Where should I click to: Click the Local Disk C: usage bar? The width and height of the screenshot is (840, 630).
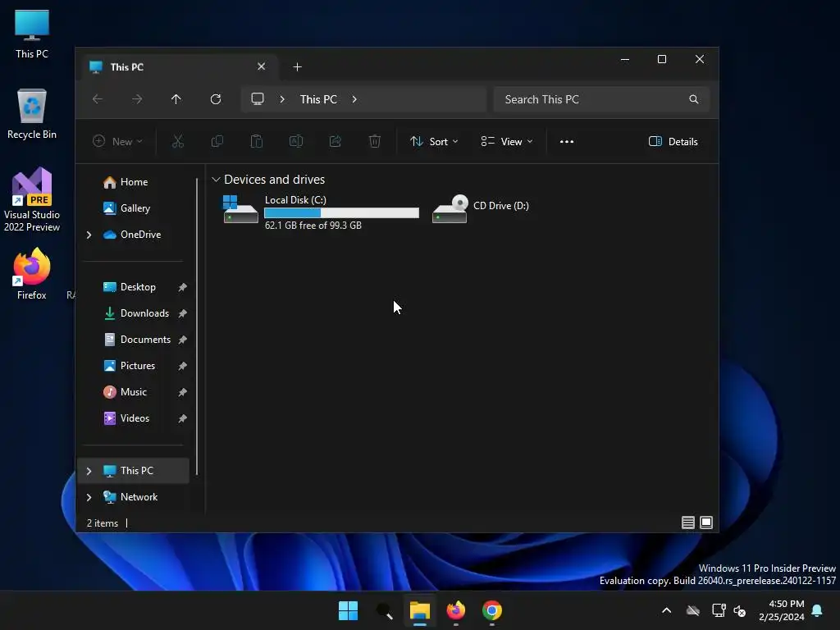coord(342,213)
